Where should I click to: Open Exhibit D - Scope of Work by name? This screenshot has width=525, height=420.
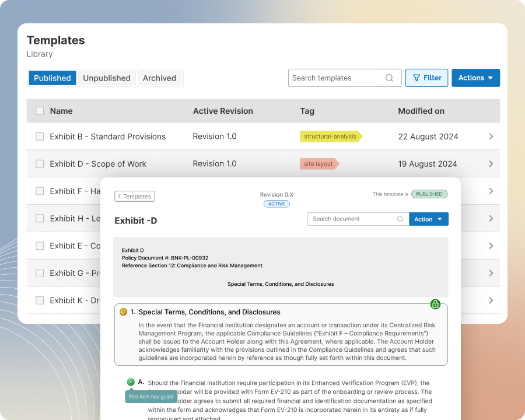coord(98,164)
